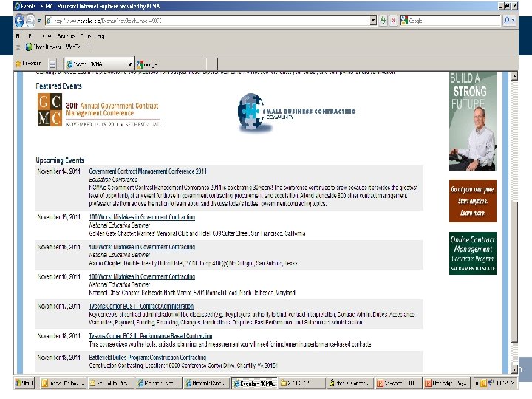
Task: Open the tab list dropdown arrow
Action: point(61,64)
